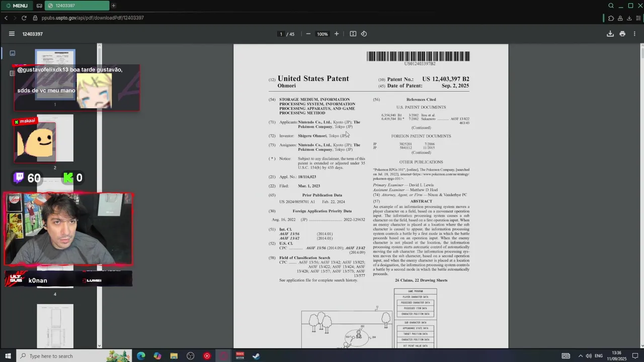Switch the ENG input language

tap(599, 356)
